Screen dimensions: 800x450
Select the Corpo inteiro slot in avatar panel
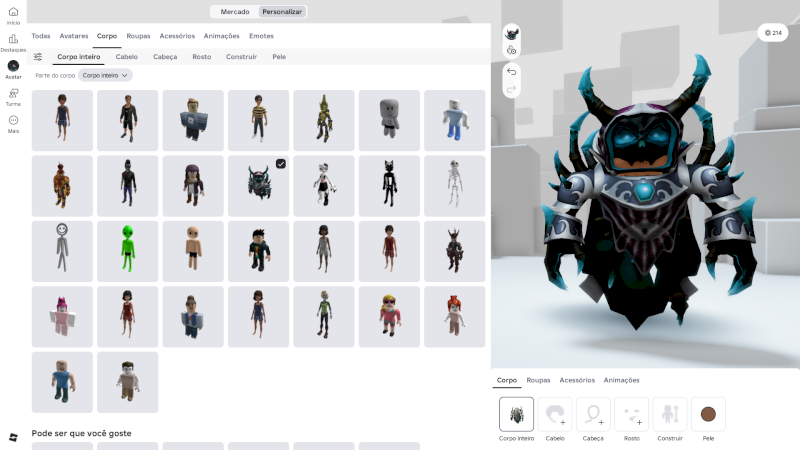pyautogui.click(x=516, y=414)
